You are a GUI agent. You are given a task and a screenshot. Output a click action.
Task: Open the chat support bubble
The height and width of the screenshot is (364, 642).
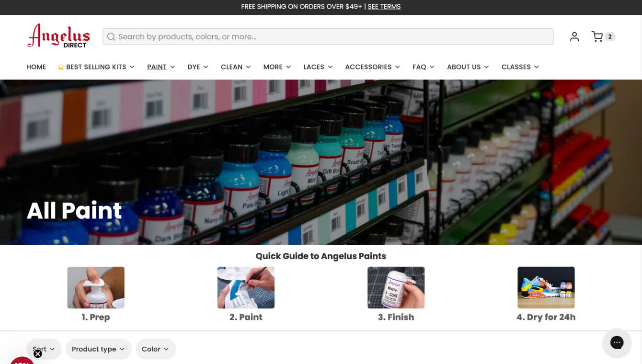617,342
